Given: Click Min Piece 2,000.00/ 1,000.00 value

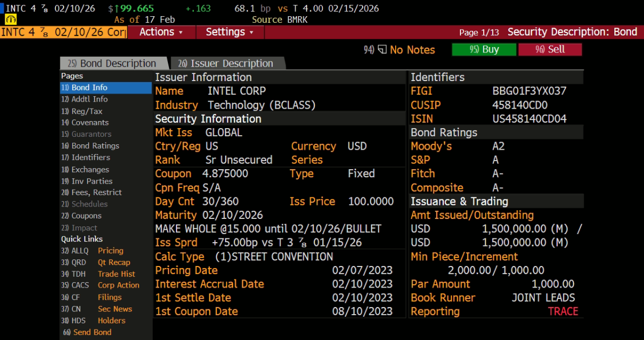Looking at the screenshot, I should tap(496, 270).
